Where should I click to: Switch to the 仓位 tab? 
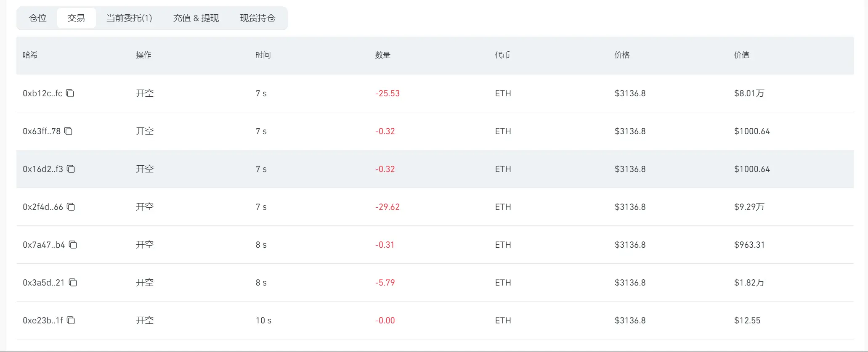click(37, 18)
